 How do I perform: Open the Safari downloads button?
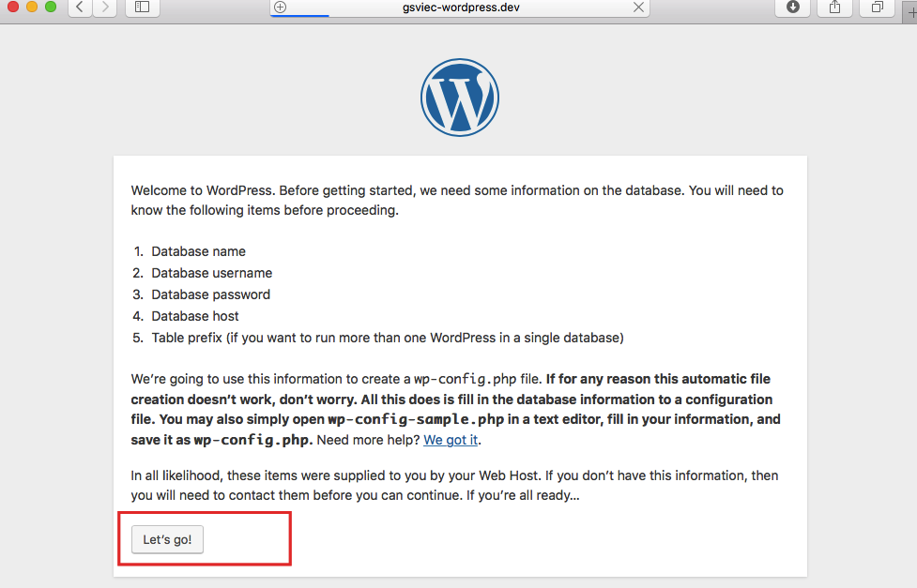tap(793, 8)
